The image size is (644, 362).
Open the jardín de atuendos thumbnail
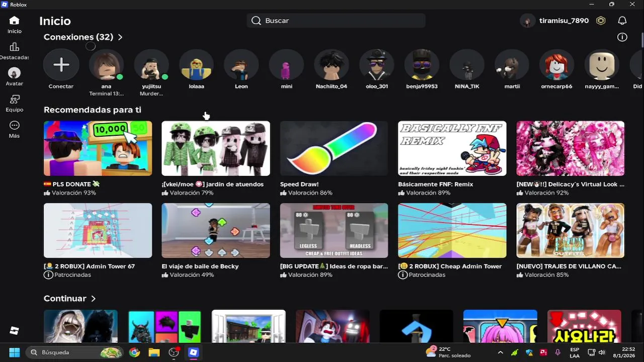pos(216,148)
